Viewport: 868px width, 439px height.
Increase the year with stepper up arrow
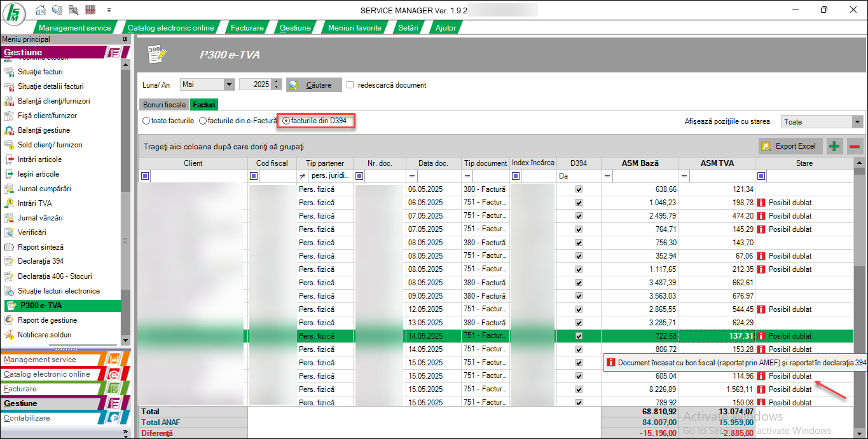278,82
